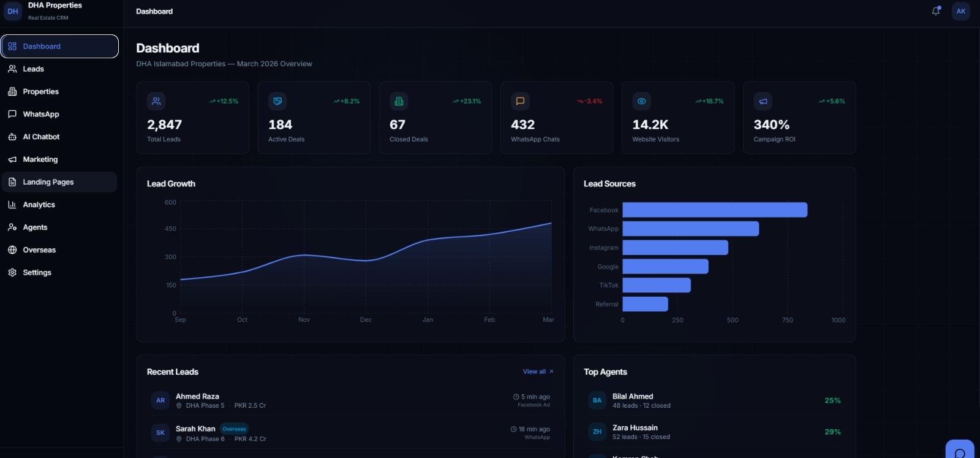Image resolution: width=980 pixels, height=458 pixels.
Task: Click the Closed Deals building icon
Action: (399, 101)
